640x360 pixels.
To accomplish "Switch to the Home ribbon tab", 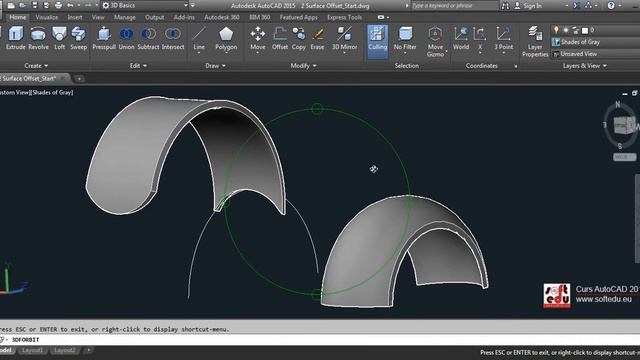I will 17,17.
